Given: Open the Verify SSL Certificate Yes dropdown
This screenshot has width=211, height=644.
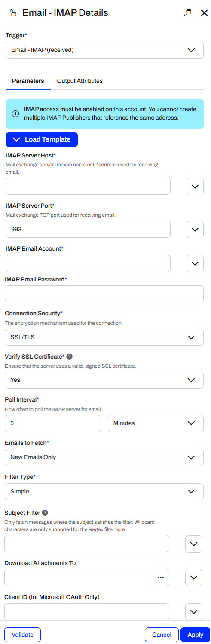Looking at the screenshot, I should (104, 380).
